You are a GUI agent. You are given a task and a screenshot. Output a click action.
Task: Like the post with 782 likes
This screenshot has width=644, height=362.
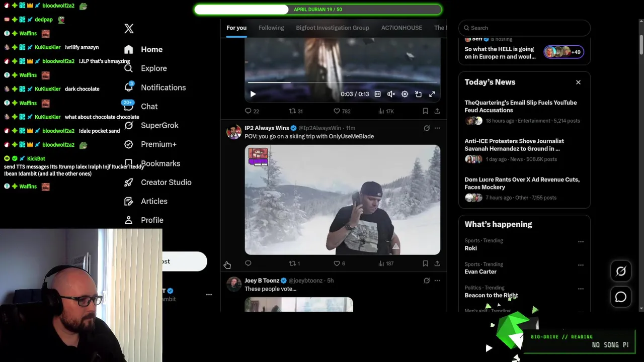pos(342,111)
